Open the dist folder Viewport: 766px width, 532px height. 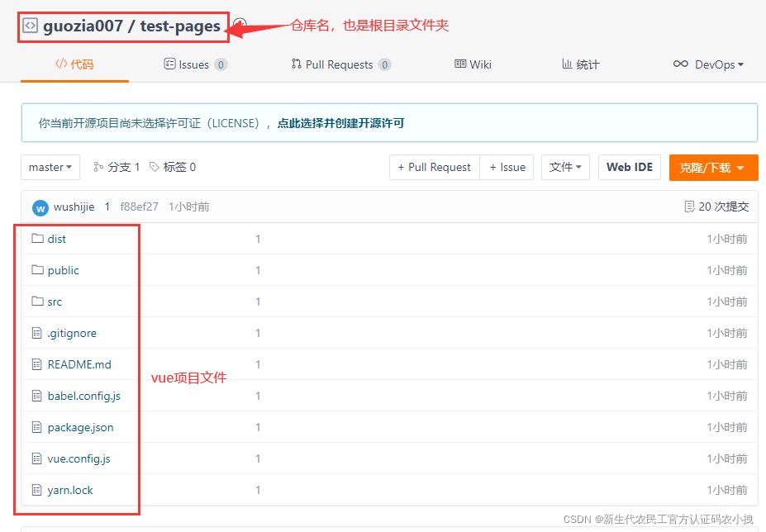pos(57,239)
